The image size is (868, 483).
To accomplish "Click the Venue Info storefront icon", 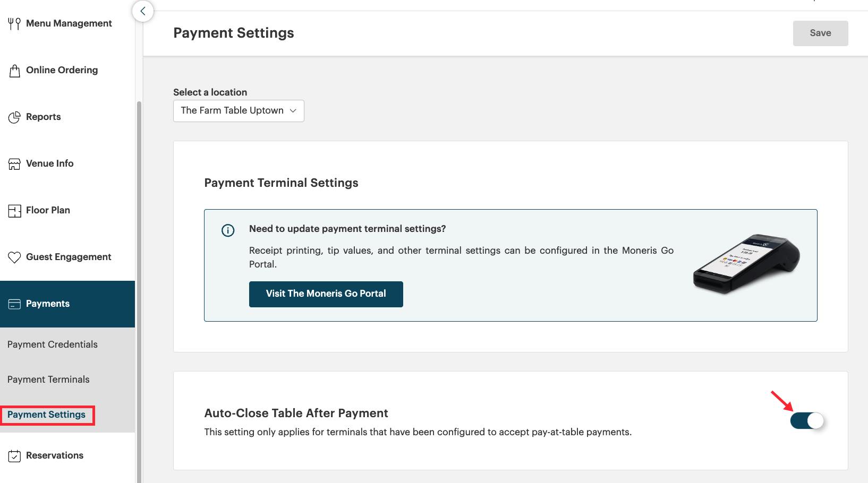I will pos(14,164).
